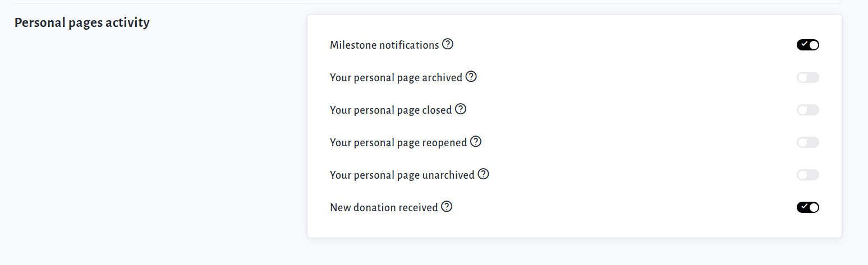868x265 pixels.
Task: Click the Personal pages activity heading
Action: tap(82, 22)
